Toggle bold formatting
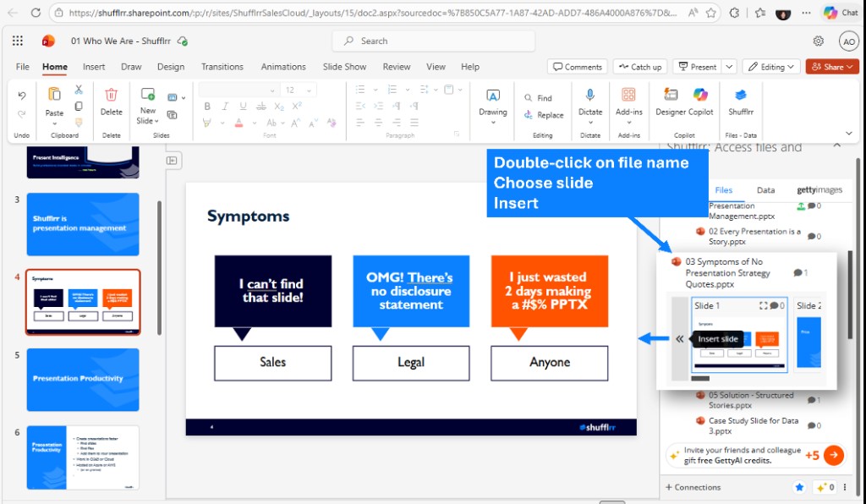Viewport: 866px width, 504px height. click(207, 105)
